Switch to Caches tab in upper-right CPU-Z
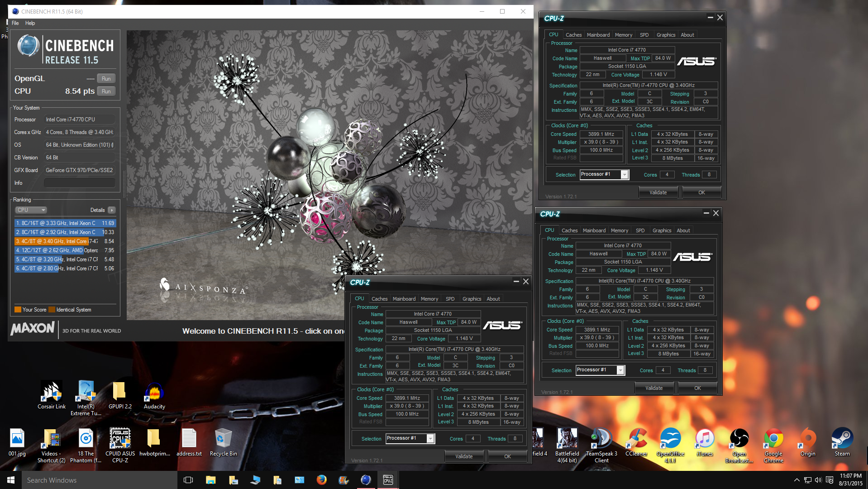 pyautogui.click(x=573, y=35)
